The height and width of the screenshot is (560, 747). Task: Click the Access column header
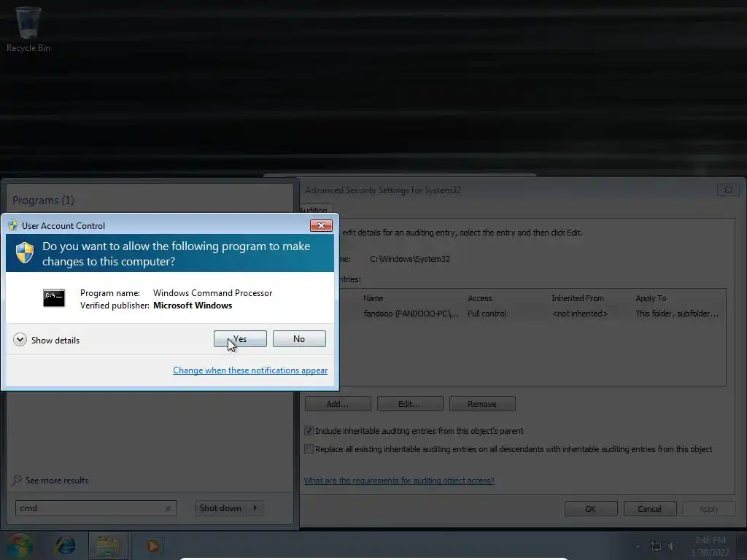pyautogui.click(x=480, y=298)
